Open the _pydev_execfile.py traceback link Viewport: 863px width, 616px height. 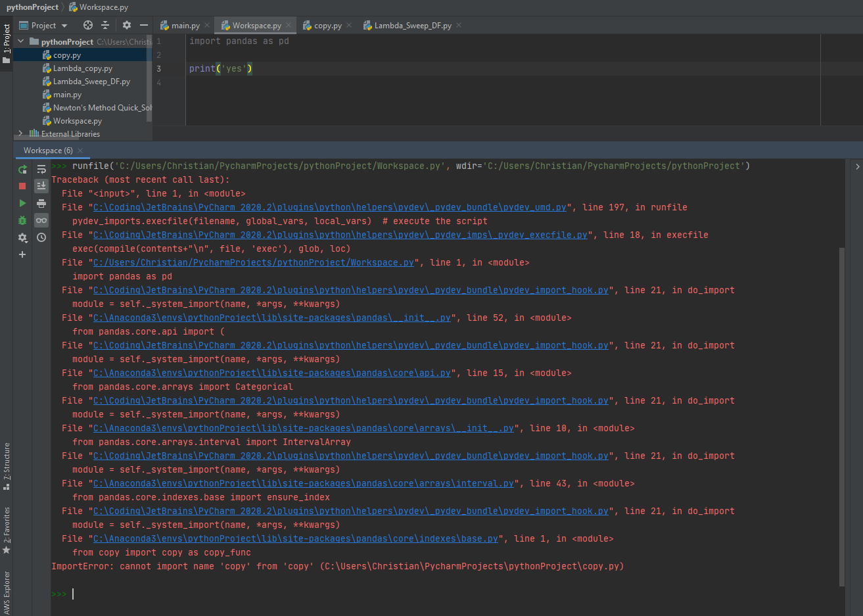click(340, 235)
